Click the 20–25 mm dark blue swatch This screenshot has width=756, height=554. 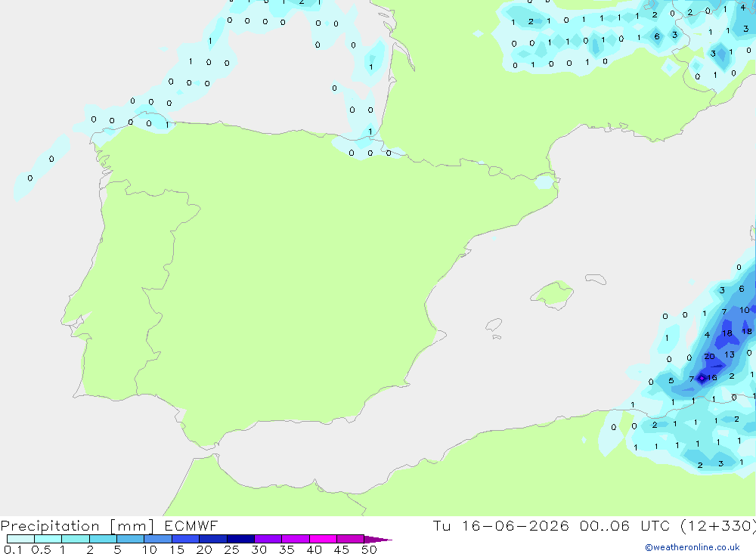[212, 539]
